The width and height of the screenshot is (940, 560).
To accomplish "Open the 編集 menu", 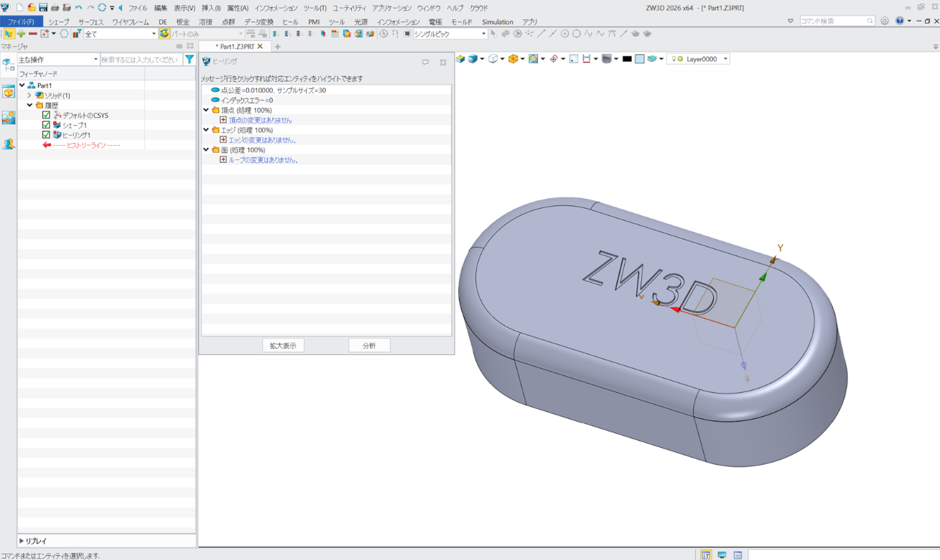I will click(160, 8).
